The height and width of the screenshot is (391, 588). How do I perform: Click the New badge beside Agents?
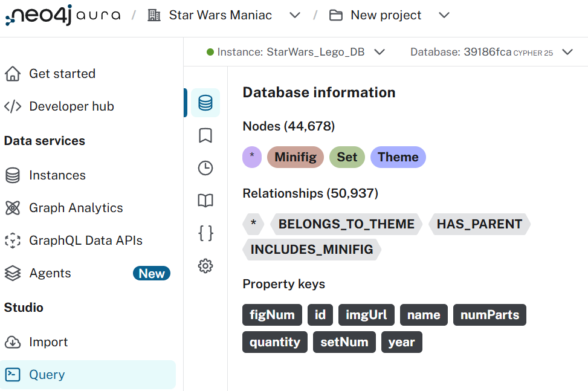point(152,273)
